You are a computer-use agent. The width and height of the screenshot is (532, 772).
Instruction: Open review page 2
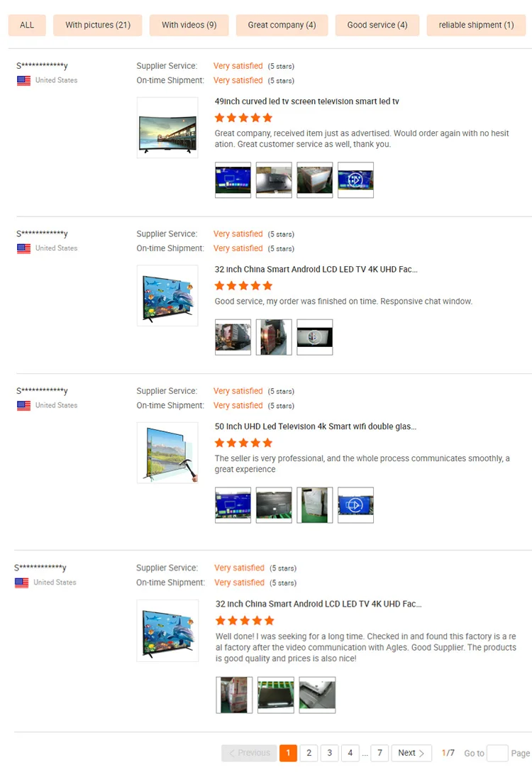click(x=309, y=753)
